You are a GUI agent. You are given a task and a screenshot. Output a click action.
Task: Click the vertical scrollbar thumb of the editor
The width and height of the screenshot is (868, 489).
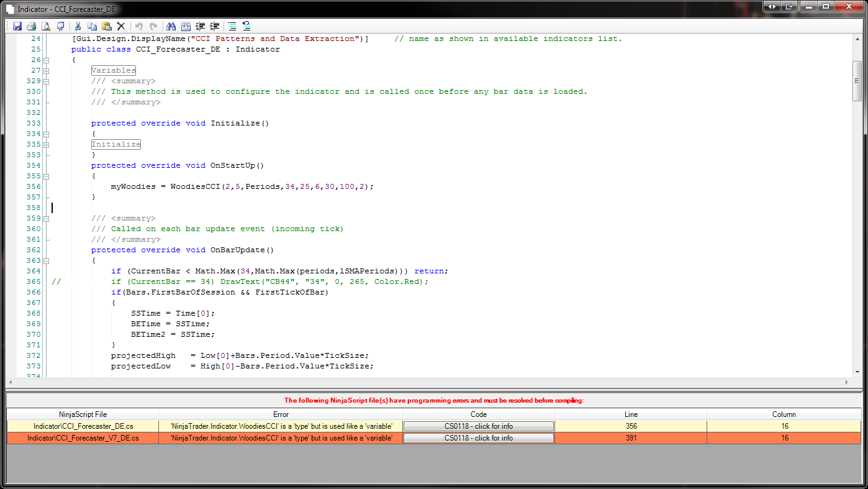click(x=857, y=80)
